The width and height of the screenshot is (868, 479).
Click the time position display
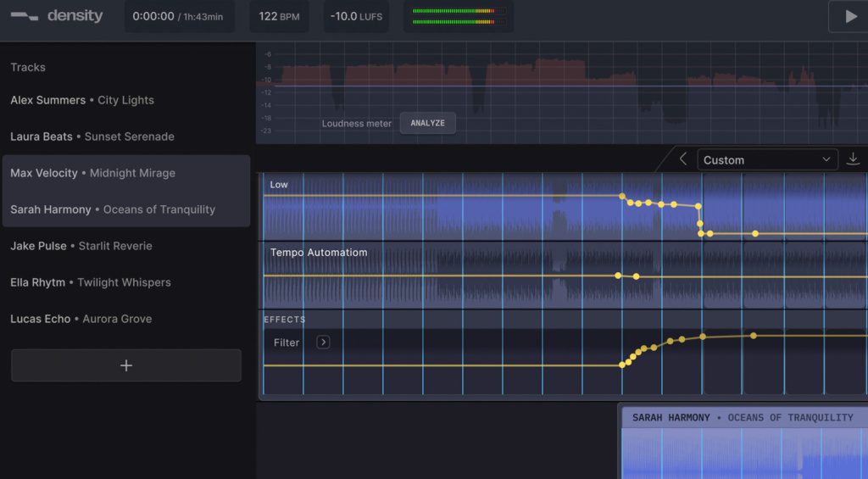pos(179,16)
